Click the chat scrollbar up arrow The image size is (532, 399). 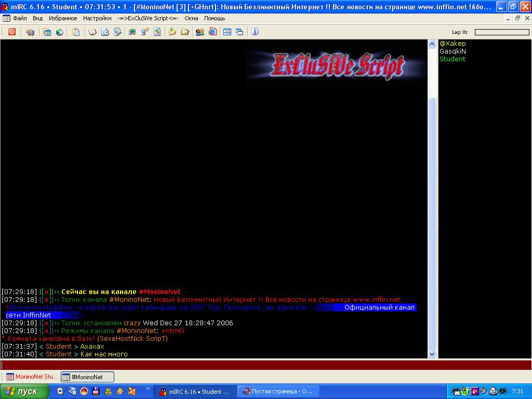(432, 44)
